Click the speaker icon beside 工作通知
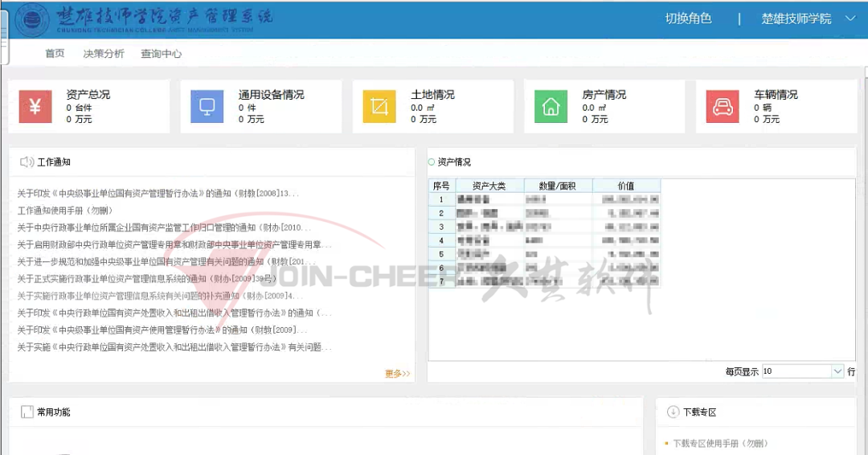The width and height of the screenshot is (868, 455). click(27, 162)
